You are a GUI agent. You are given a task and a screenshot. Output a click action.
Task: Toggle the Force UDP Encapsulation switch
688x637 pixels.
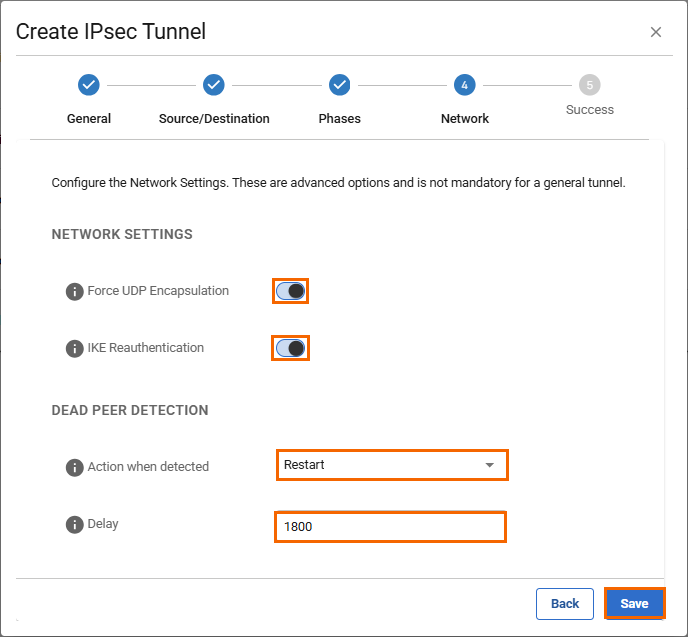pos(291,291)
